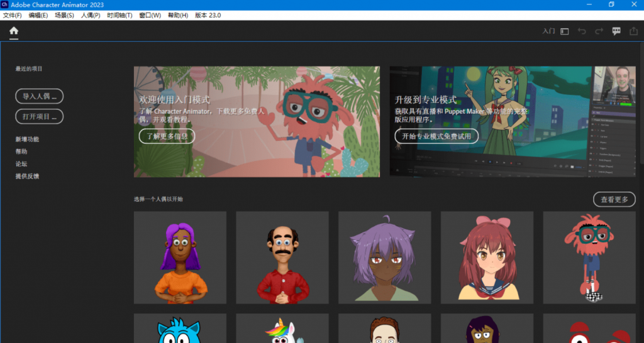
Task: Open the 论坛 link
Action: point(21,164)
